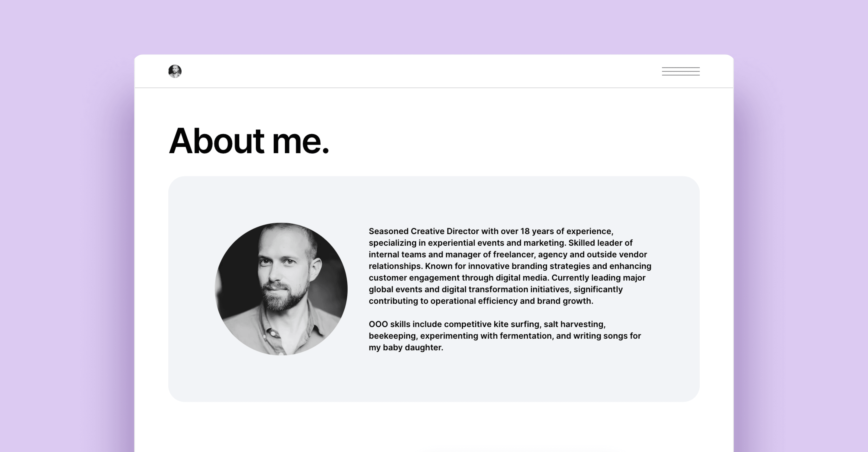Activate the menu toggle in the top right
The width and height of the screenshot is (868, 452).
pos(681,71)
